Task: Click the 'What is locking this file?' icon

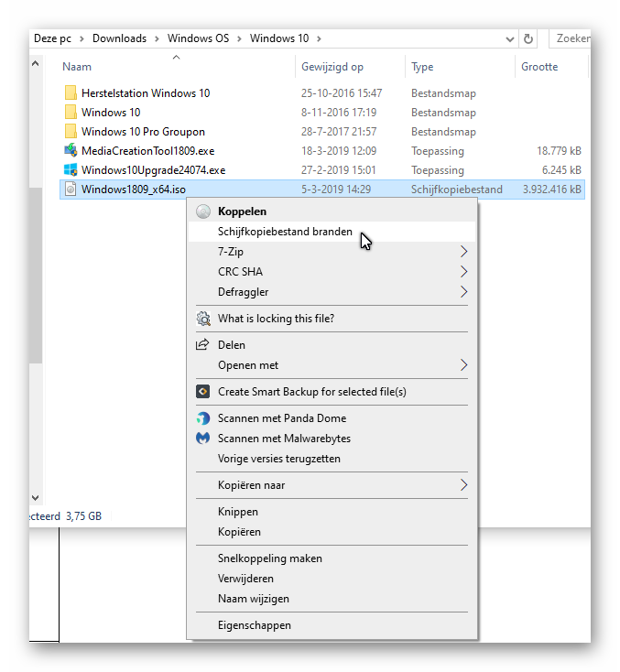Action: 203,319
